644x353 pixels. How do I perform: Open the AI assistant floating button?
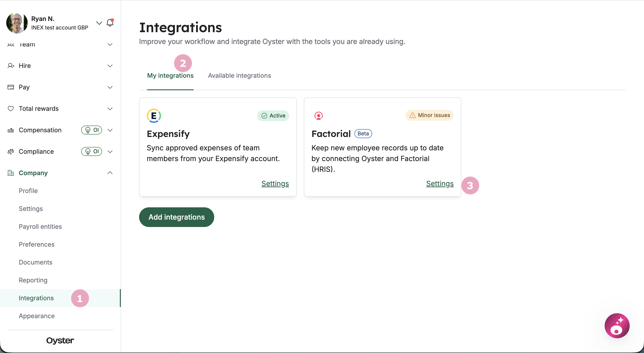coord(617,326)
